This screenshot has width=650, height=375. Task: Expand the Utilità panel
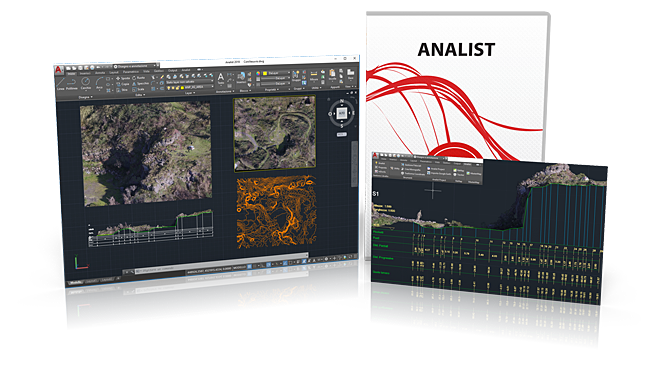316,88
